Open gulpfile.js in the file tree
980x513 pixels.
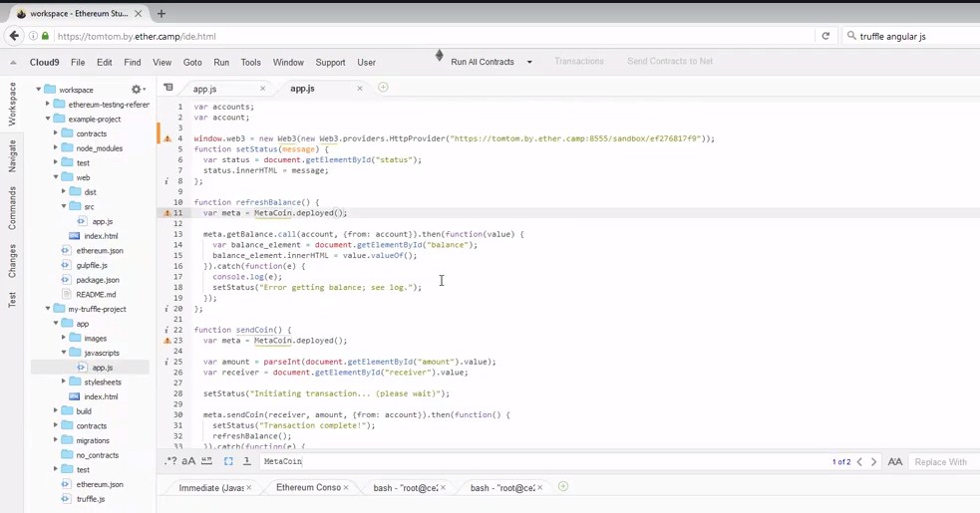[92, 265]
